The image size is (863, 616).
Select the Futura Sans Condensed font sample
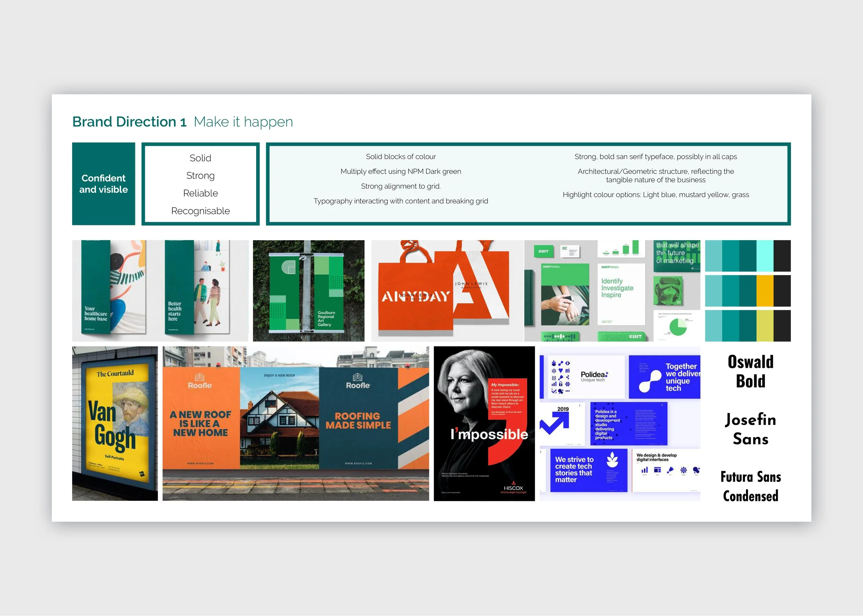point(750,486)
